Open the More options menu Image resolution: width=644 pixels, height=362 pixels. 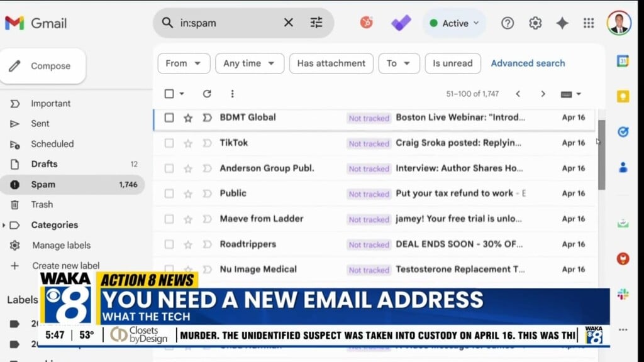(232, 94)
